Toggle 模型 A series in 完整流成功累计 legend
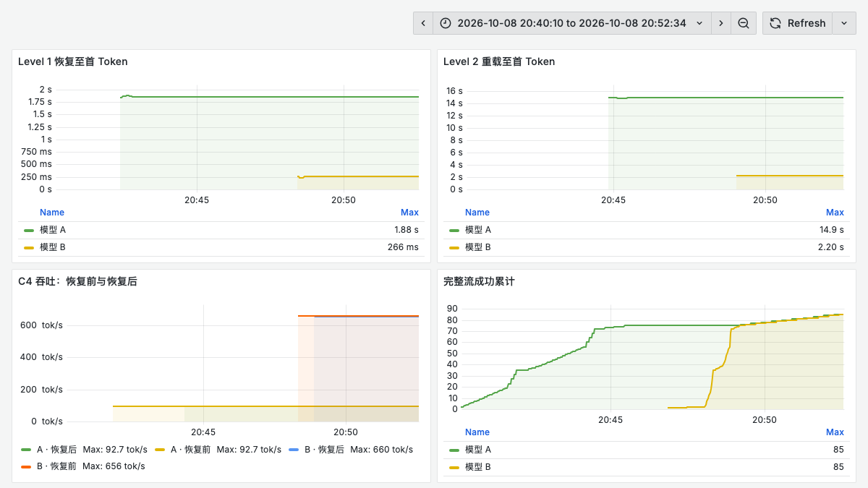This screenshot has height=488, width=868. pos(478,450)
